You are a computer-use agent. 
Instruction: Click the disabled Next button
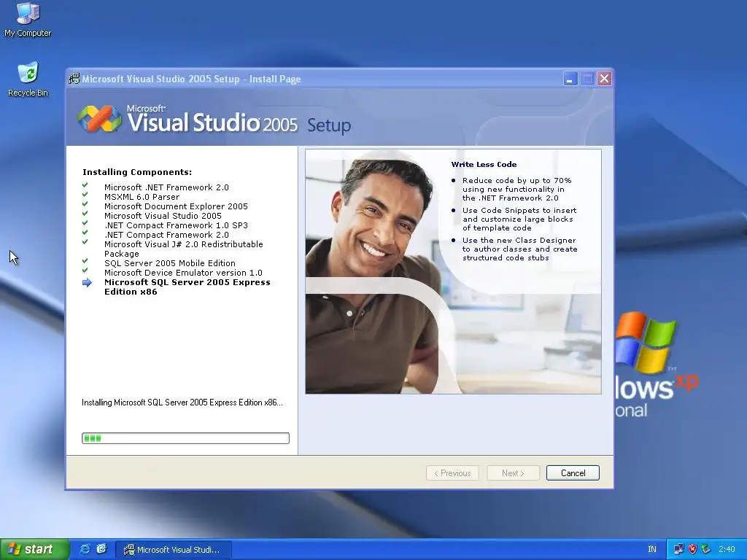pyautogui.click(x=513, y=472)
